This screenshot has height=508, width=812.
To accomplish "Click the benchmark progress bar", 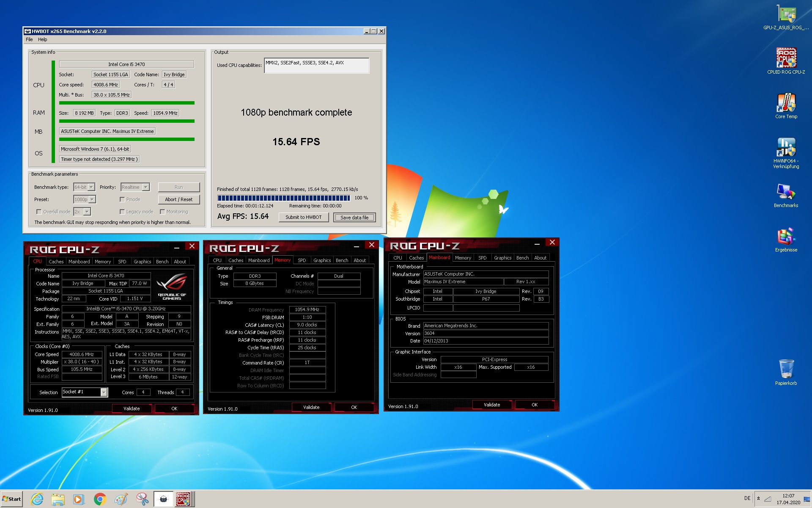I will [284, 198].
